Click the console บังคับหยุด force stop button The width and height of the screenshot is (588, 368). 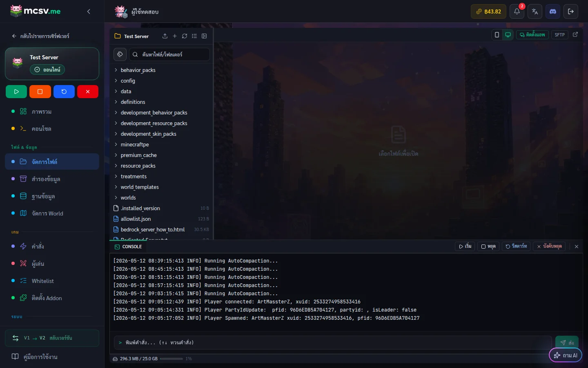click(x=549, y=247)
